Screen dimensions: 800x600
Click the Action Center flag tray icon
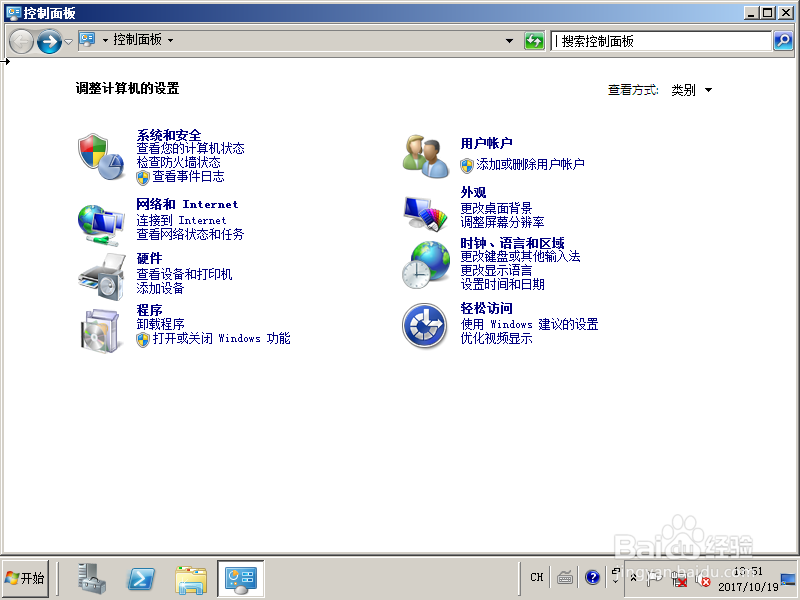point(655,578)
